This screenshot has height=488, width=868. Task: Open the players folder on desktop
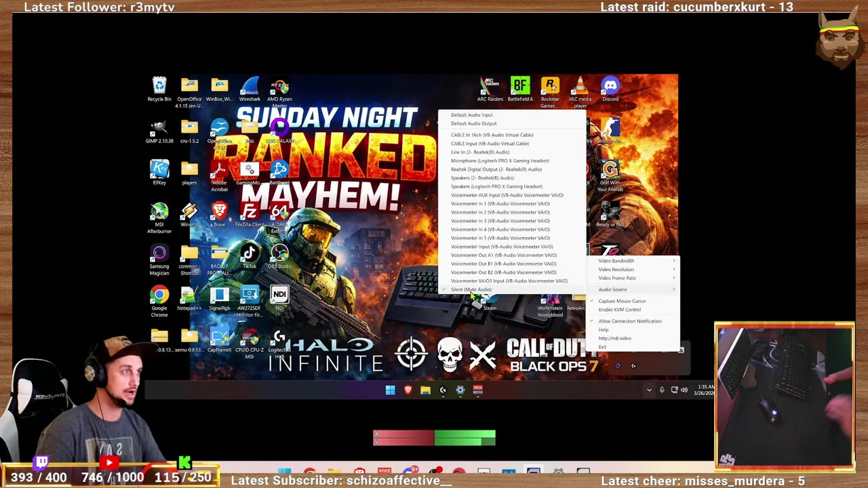point(189,174)
